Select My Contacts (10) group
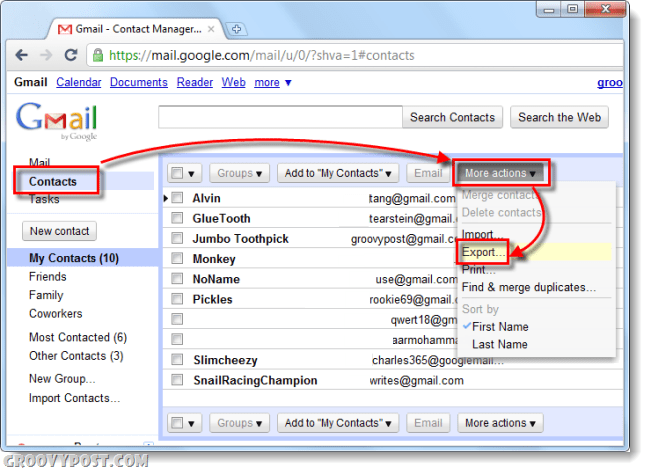Viewport: 650px width, 472px height. (74, 258)
